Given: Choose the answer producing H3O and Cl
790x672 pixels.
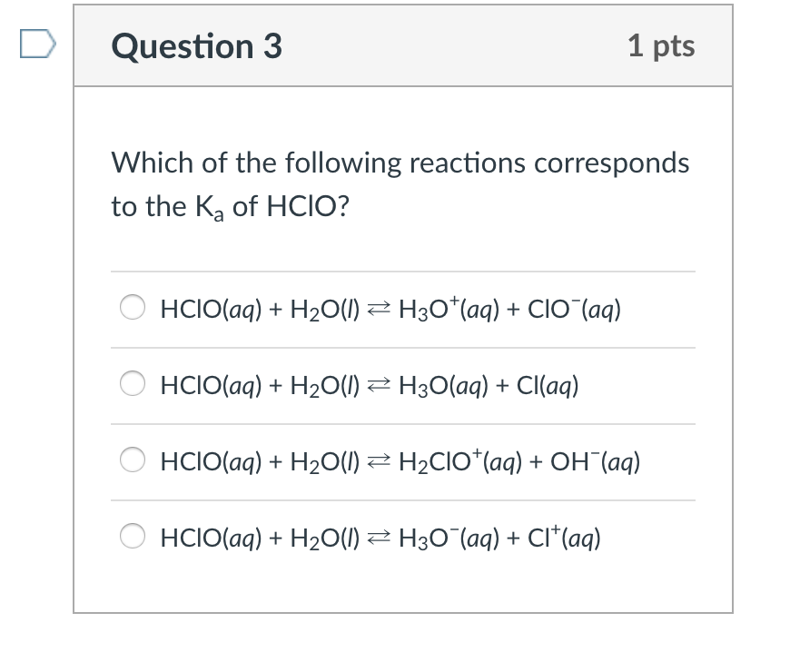Looking at the screenshot, I should (132, 384).
